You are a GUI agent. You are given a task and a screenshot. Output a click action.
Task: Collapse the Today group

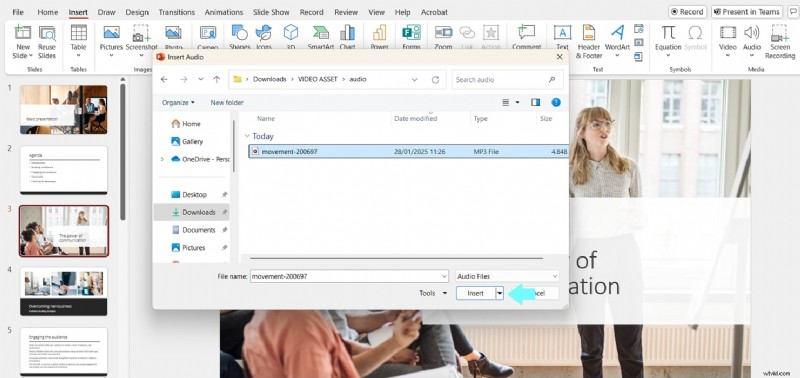tap(247, 136)
